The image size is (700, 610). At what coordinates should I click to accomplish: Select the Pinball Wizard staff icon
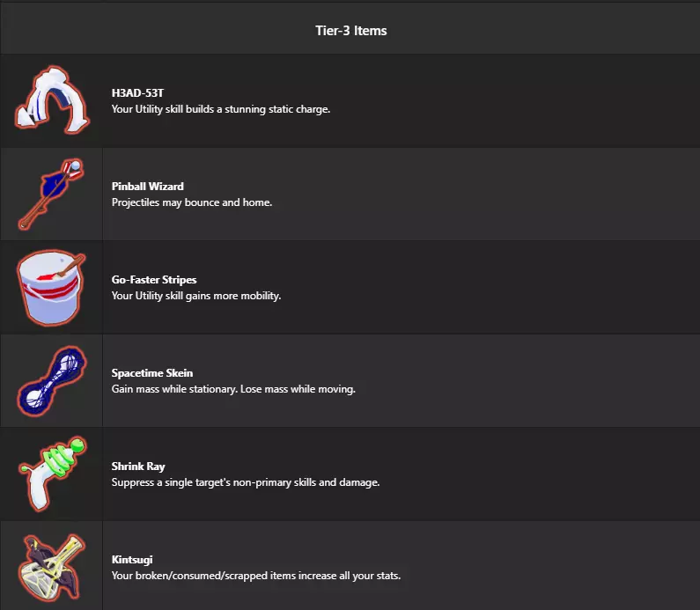(51, 194)
